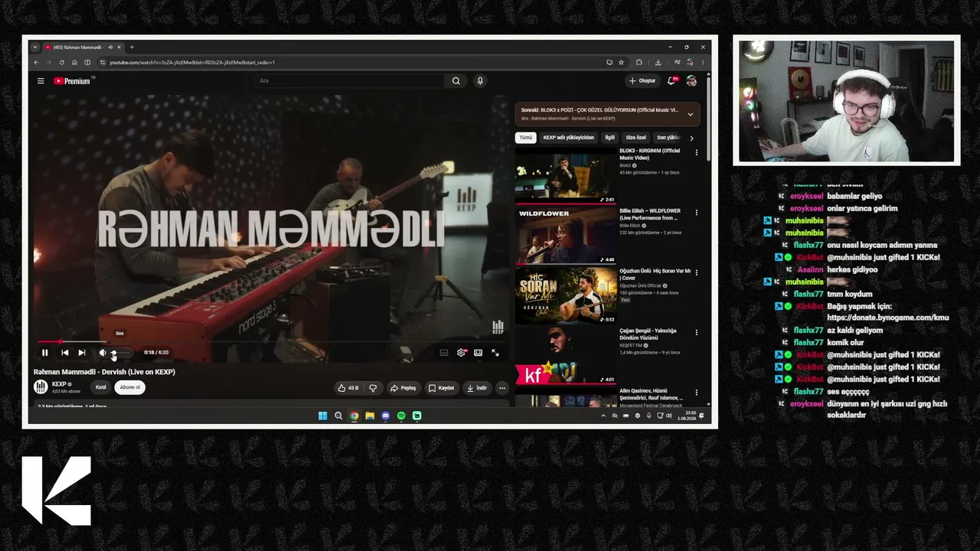Focus the YouTube 'Ara' search field
This screenshot has width=980, height=551.
pyautogui.click(x=349, y=80)
